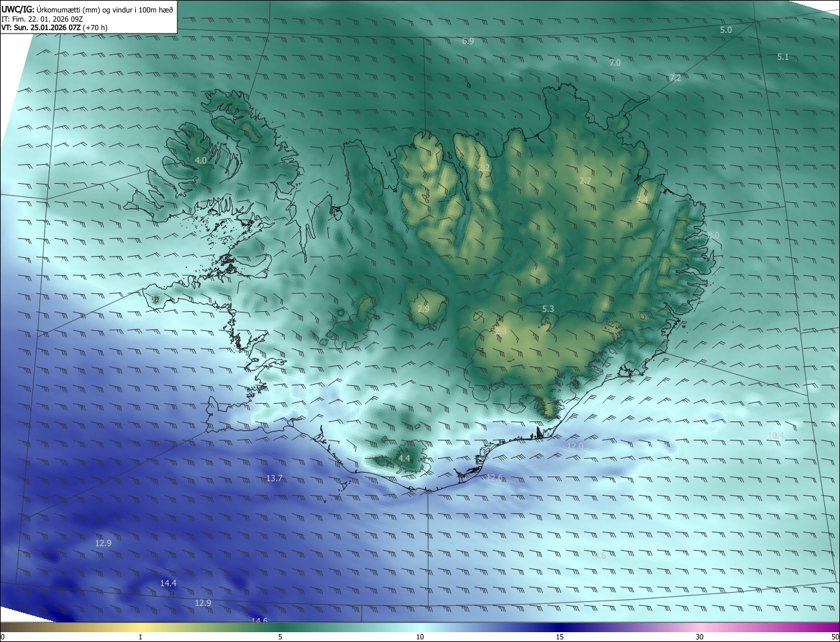This screenshot has height=642, width=840.
Task: Click the precipitation value 2.9
Action: [x=423, y=309]
